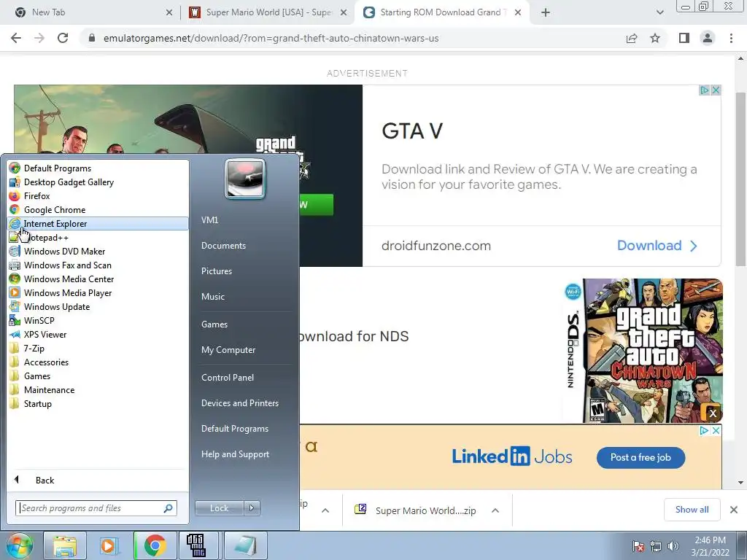
Task: Click Show all downloads
Action: (692, 510)
